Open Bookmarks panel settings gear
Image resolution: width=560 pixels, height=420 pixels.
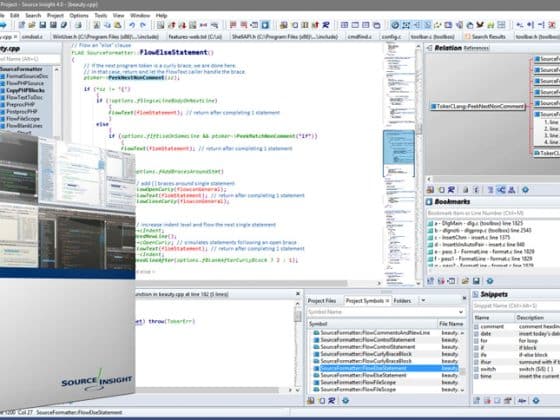[x=490, y=281]
